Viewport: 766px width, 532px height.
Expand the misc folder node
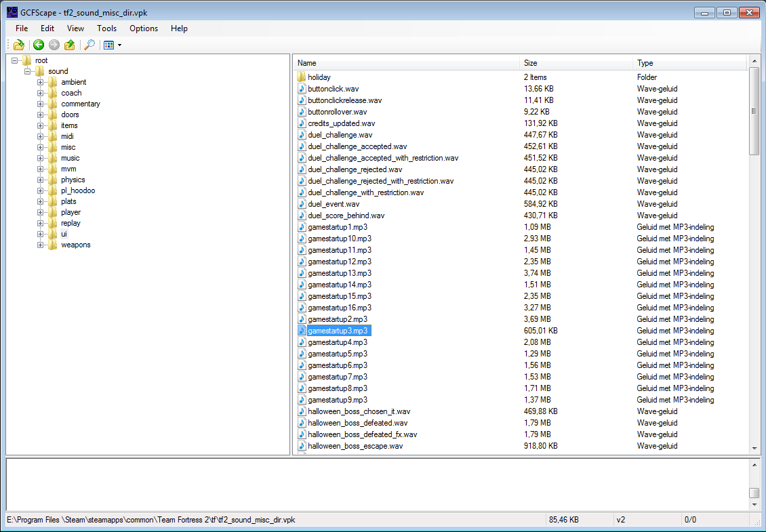pos(41,147)
